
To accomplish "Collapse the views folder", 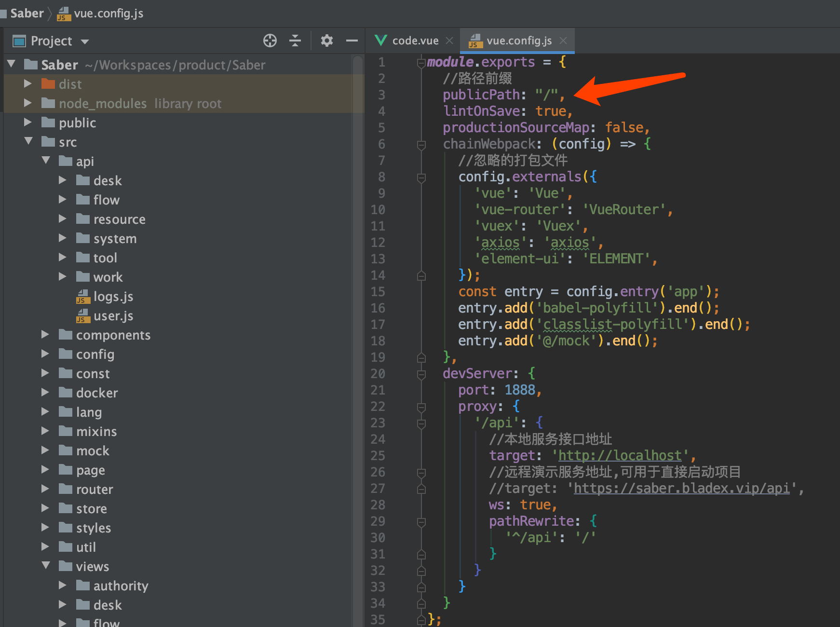I will (x=46, y=565).
